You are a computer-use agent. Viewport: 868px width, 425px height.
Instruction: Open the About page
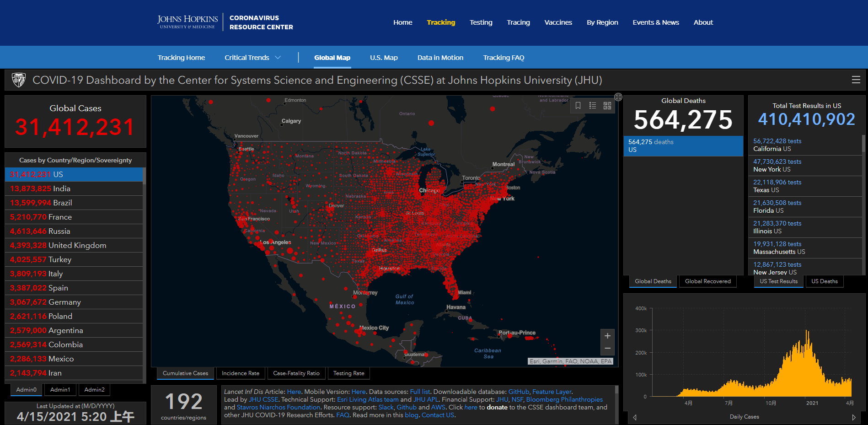pos(703,22)
